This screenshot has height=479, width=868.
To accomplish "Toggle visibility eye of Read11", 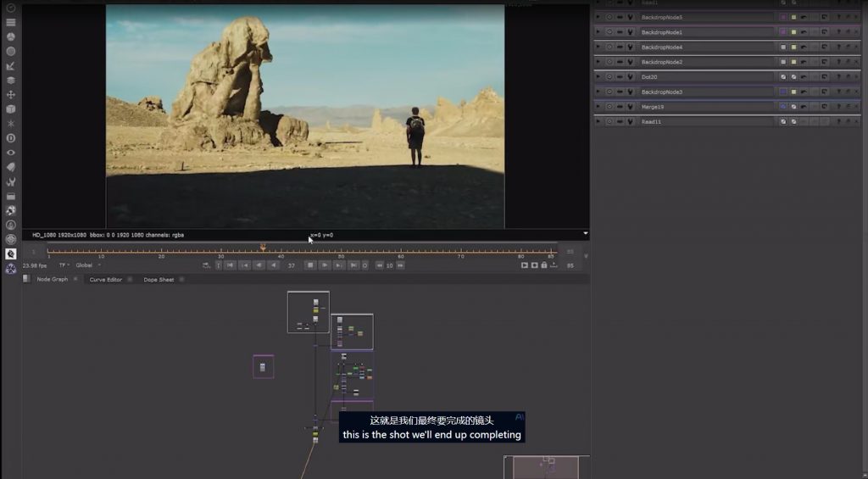I will pos(609,121).
